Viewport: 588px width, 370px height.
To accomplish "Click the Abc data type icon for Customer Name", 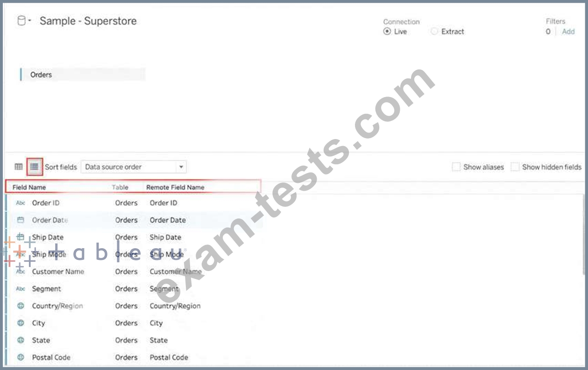I will pyautogui.click(x=21, y=272).
